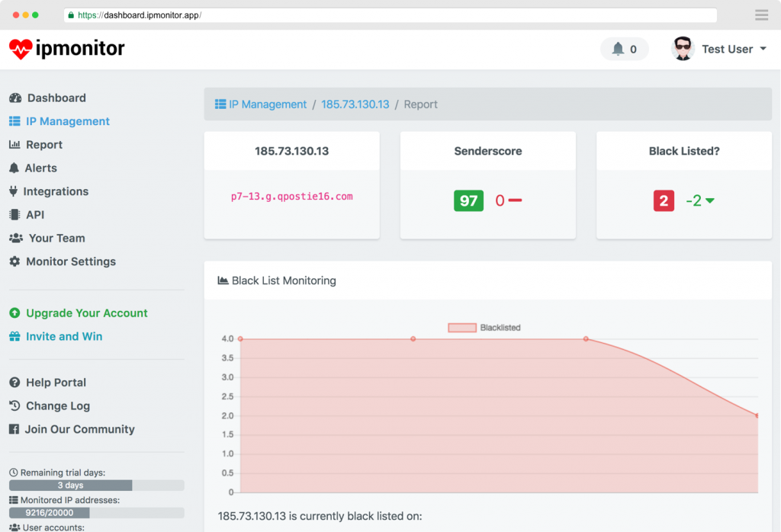Open 185.73.130.13 from the breadcrumb
Viewport: 781px width, 532px height.
[355, 104]
